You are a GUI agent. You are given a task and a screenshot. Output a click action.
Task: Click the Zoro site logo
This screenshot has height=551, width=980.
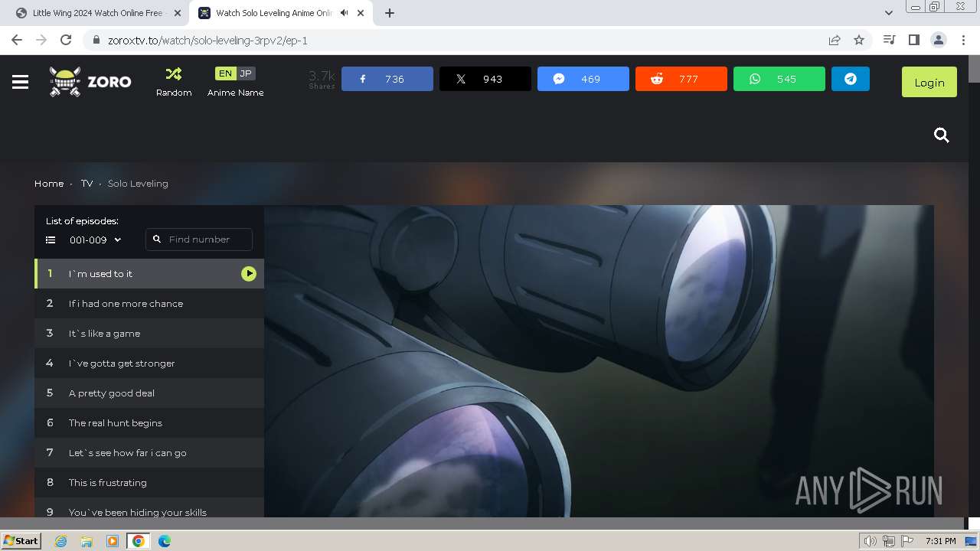[x=90, y=82]
